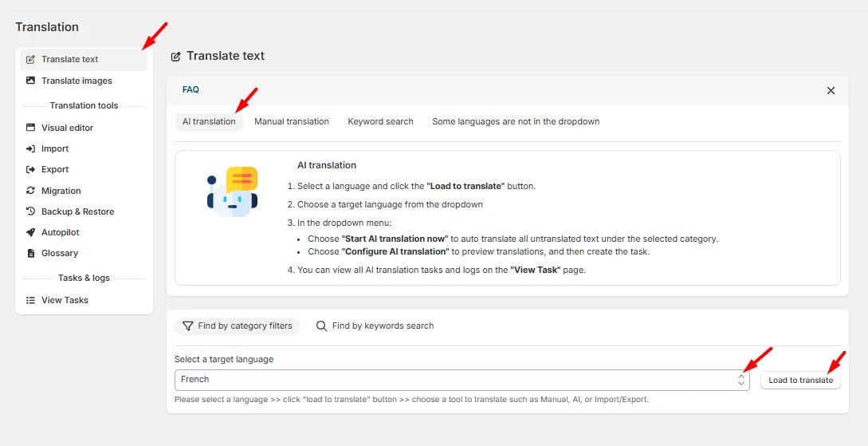Switch to the Manual translation tab
Screen dimensions: 868x446
pyautogui.click(x=292, y=121)
